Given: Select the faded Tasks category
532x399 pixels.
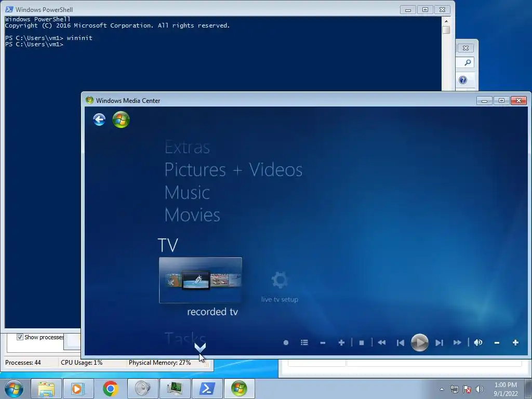Looking at the screenshot, I should coord(185,339).
